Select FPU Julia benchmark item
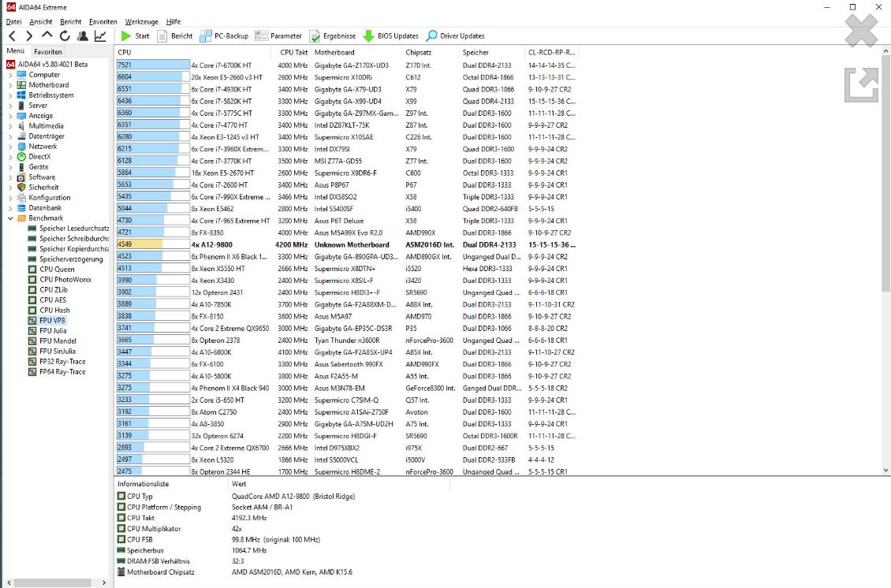Image resolution: width=891 pixels, height=588 pixels. point(53,331)
